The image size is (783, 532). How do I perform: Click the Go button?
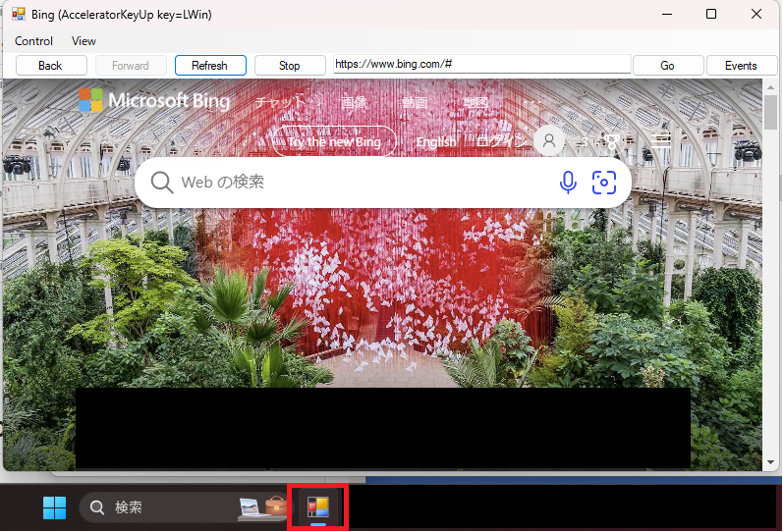coord(667,66)
